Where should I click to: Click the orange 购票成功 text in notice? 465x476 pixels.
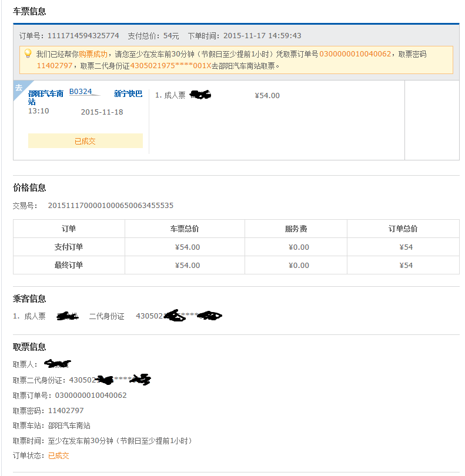point(93,54)
